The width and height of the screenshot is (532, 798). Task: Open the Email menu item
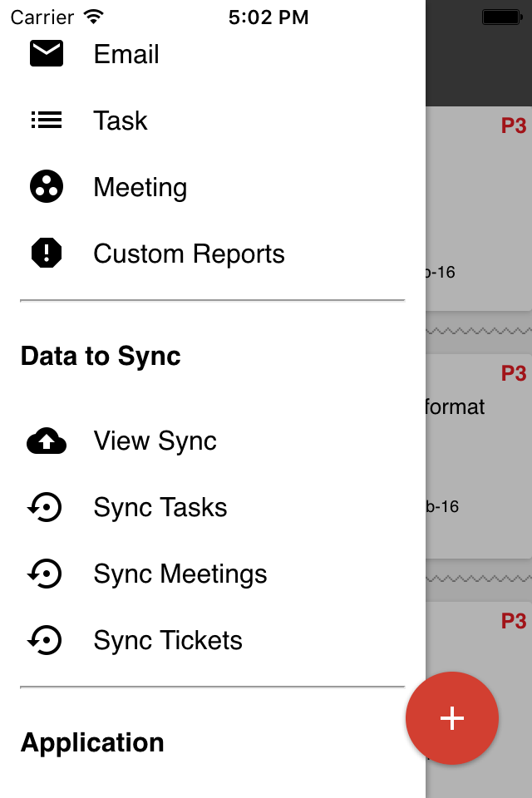tap(126, 54)
